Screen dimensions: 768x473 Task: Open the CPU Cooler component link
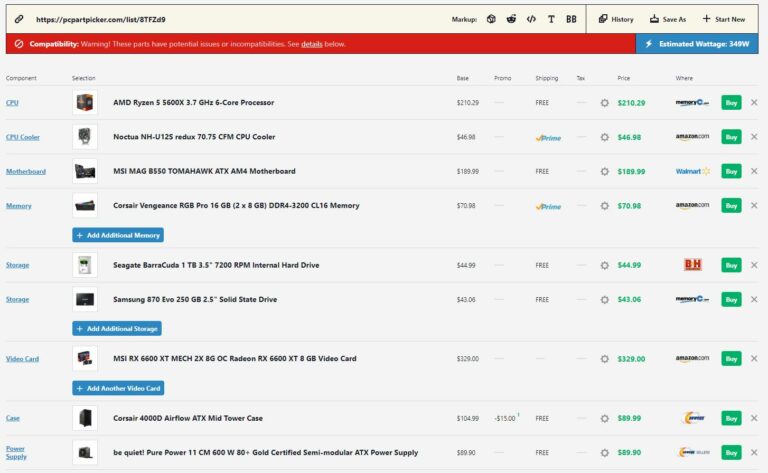coord(23,137)
